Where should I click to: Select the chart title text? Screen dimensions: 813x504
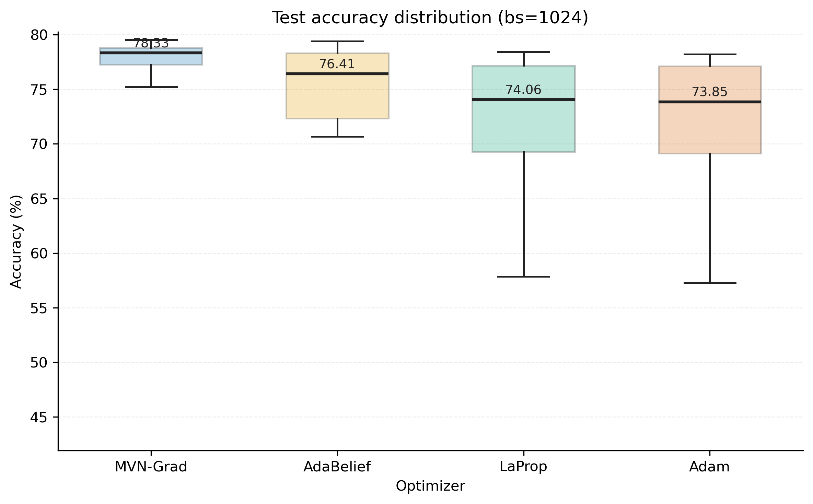(x=430, y=18)
